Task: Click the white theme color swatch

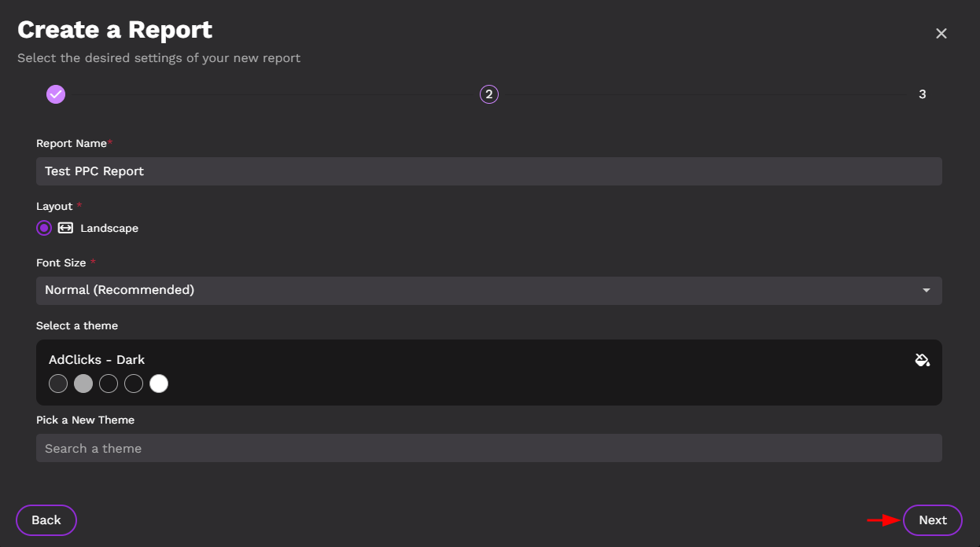Action: click(159, 384)
